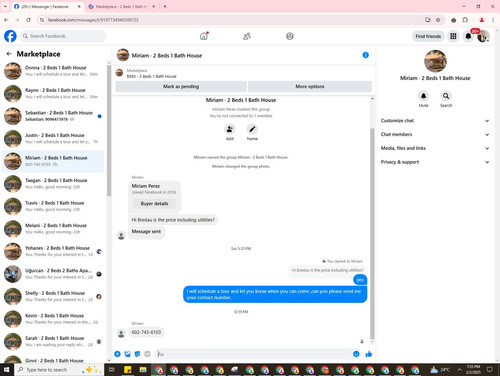Click the Windows taskbar search box
The width and height of the screenshot is (500, 376).
tap(59, 370)
